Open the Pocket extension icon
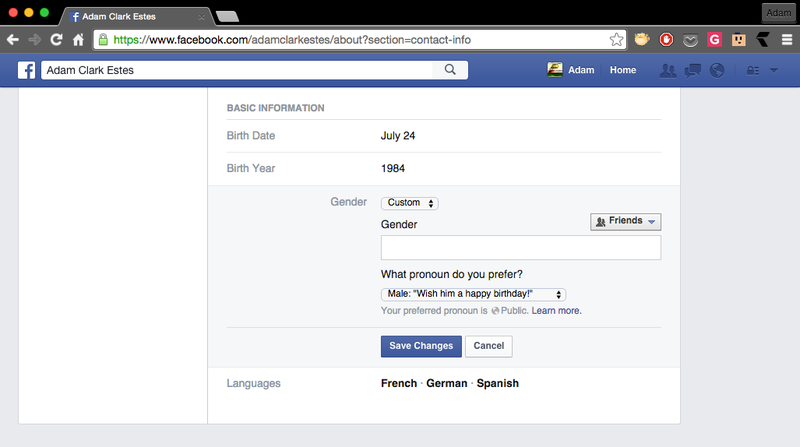 tap(690, 40)
